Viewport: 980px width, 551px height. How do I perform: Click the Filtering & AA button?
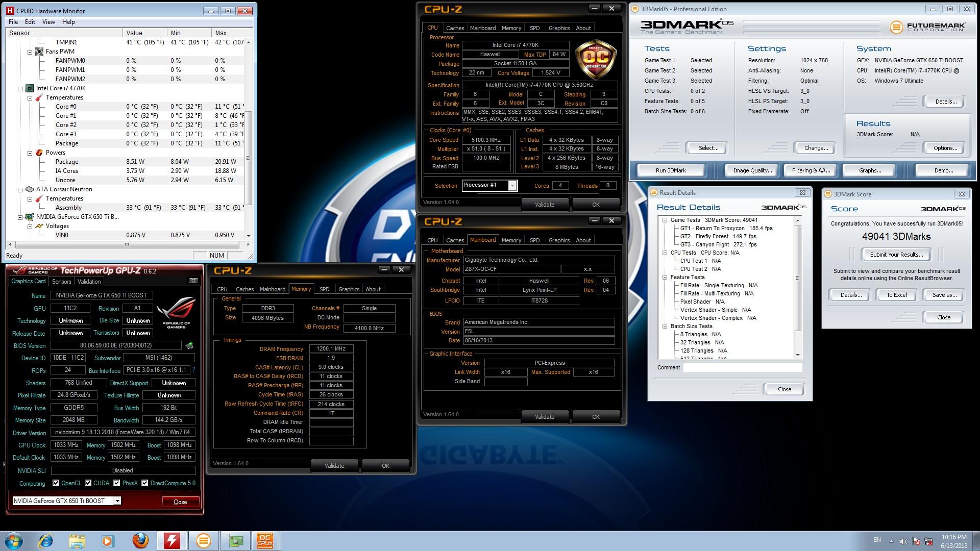coord(811,170)
